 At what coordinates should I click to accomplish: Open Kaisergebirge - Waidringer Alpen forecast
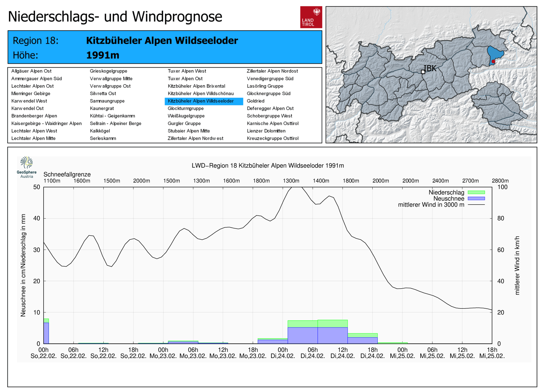(47, 123)
